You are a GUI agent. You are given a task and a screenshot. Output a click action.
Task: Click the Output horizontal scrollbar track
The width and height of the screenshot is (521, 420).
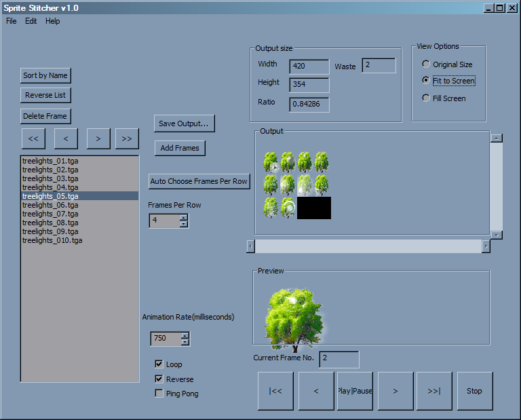pyautogui.click(x=368, y=246)
